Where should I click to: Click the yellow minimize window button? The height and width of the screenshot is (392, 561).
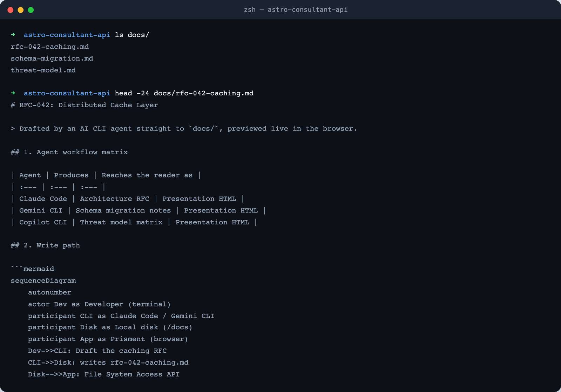click(21, 10)
